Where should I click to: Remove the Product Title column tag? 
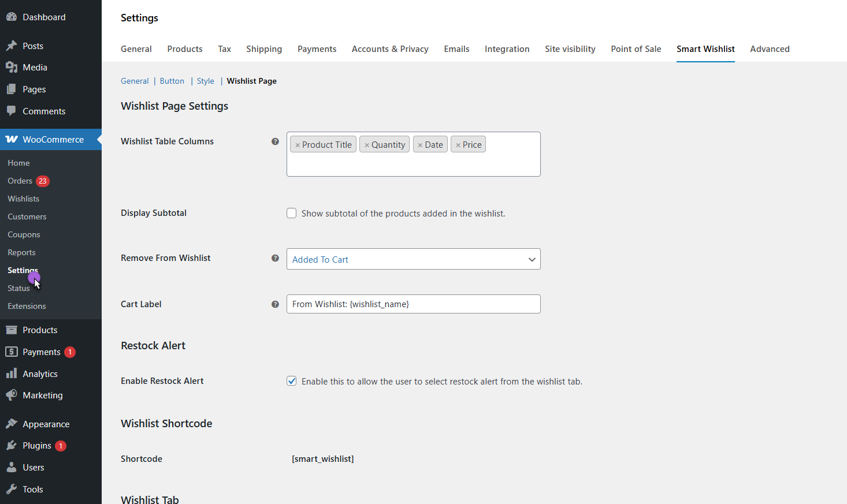[x=298, y=145]
